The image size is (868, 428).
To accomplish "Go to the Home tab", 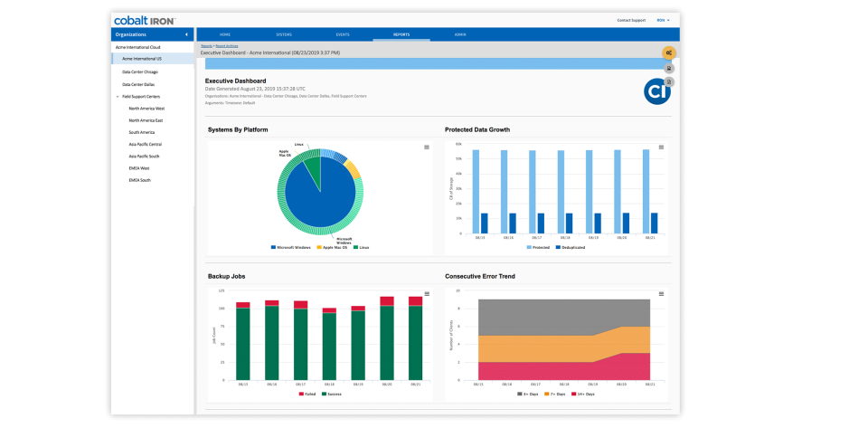I will [x=225, y=34].
